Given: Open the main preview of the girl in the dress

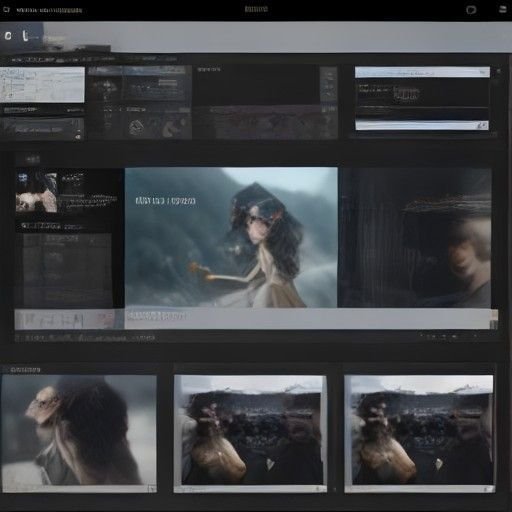Looking at the screenshot, I should tap(231, 237).
